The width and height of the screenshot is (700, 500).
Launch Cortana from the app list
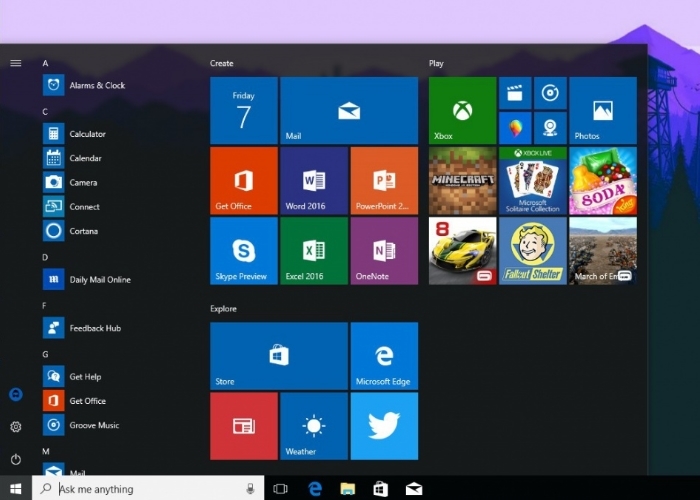[x=71, y=231]
